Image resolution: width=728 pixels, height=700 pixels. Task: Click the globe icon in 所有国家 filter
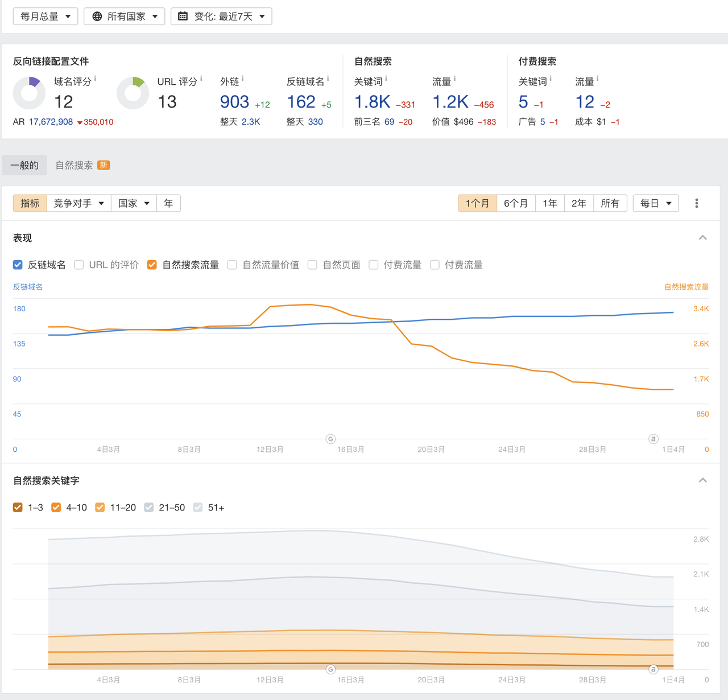[x=97, y=17]
